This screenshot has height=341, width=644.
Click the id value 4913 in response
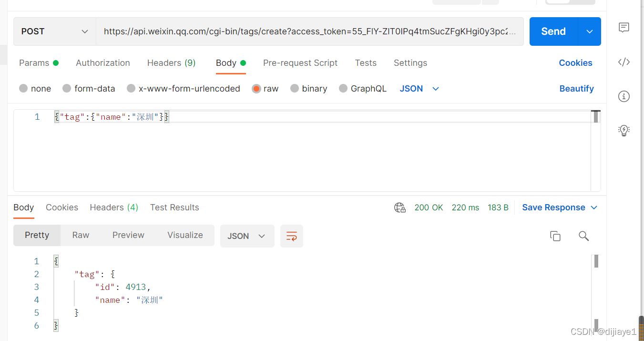point(137,287)
